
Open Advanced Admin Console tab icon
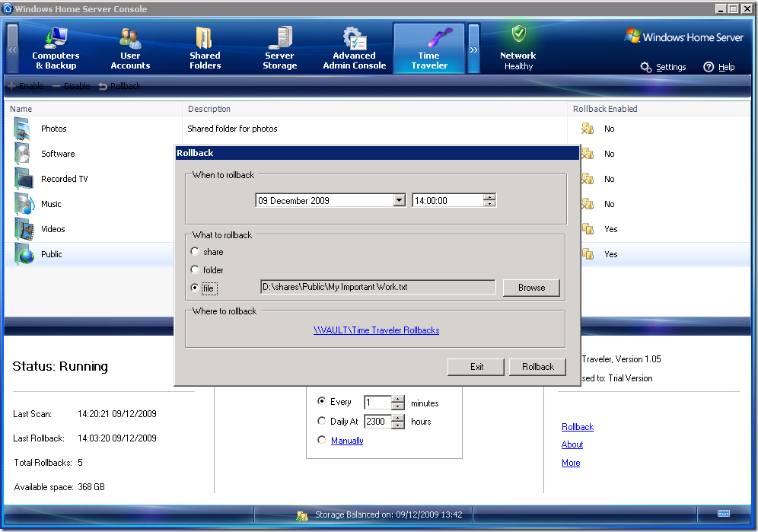click(355, 38)
